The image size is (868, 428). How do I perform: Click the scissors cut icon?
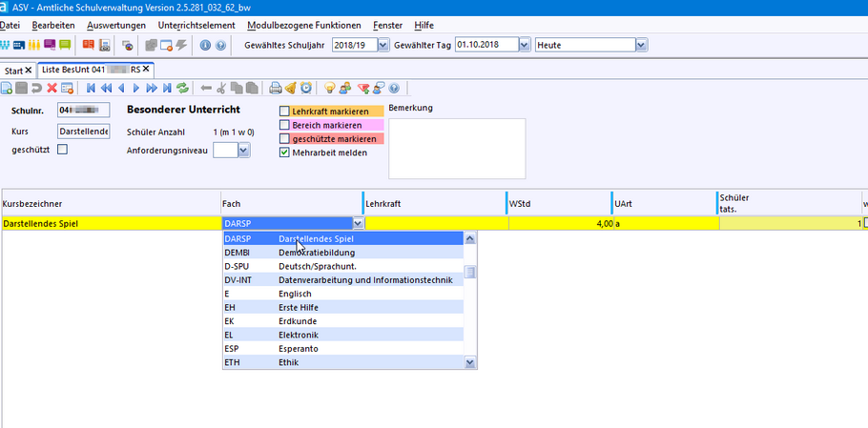point(221,88)
